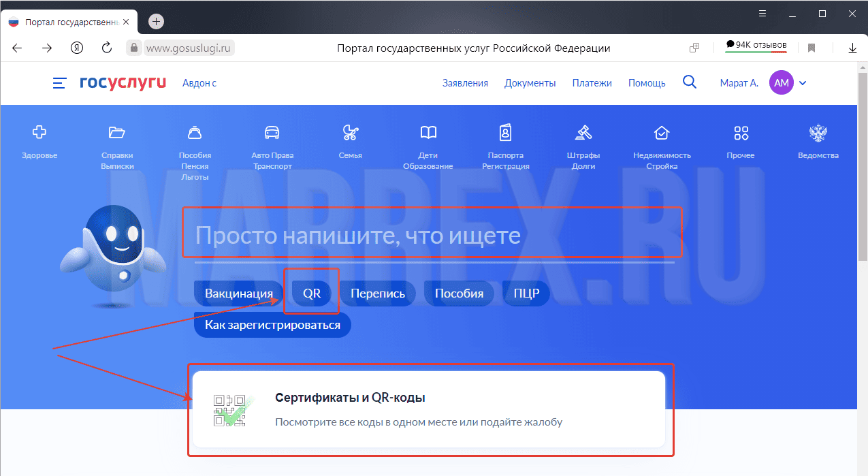Open the hamburger menu next to Госуслуги logo
The image size is (868, 476).
(60, 83)
